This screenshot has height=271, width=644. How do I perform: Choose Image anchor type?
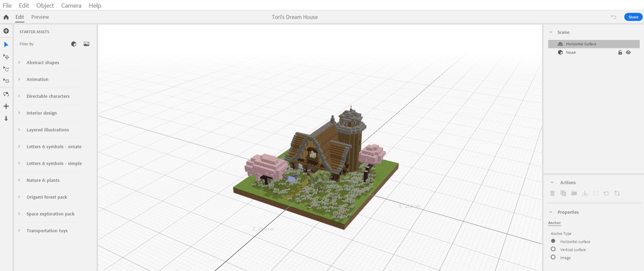[x=553, y=257]
